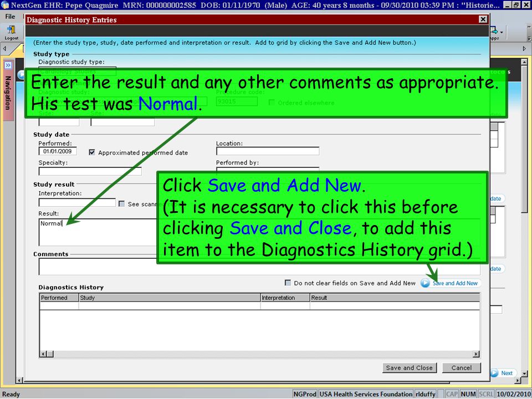
Task: Click the 10/02/2010 date in status bar
Action: (513, 394)
